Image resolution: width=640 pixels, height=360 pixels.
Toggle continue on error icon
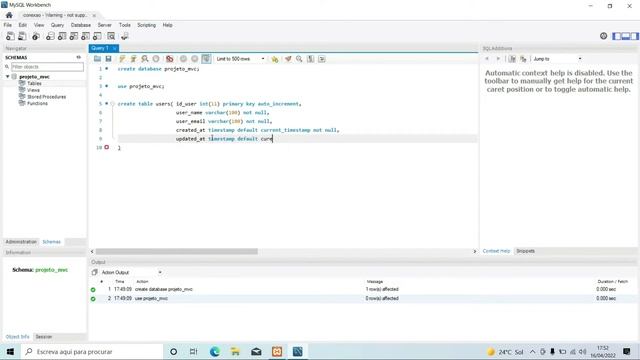169,59
